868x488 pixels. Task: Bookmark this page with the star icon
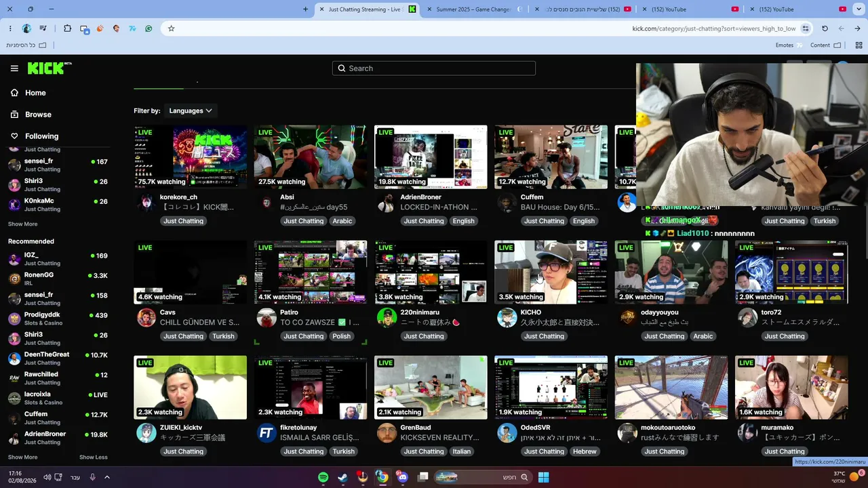tap(171, 28)
